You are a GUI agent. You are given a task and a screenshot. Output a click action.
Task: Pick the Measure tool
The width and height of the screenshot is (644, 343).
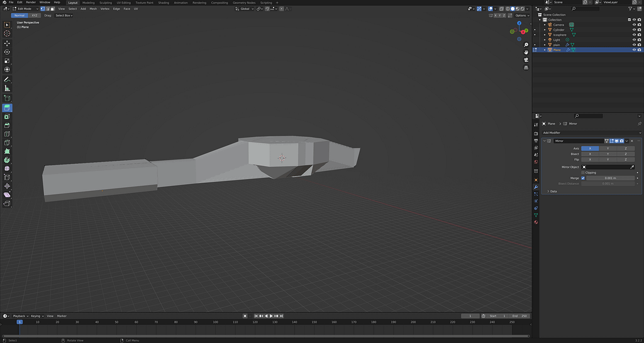click(x=7, y=89)
